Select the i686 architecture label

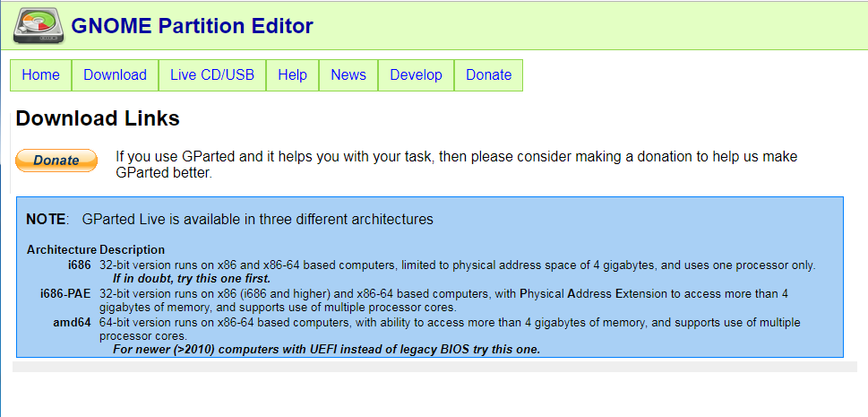coord(79,265)
